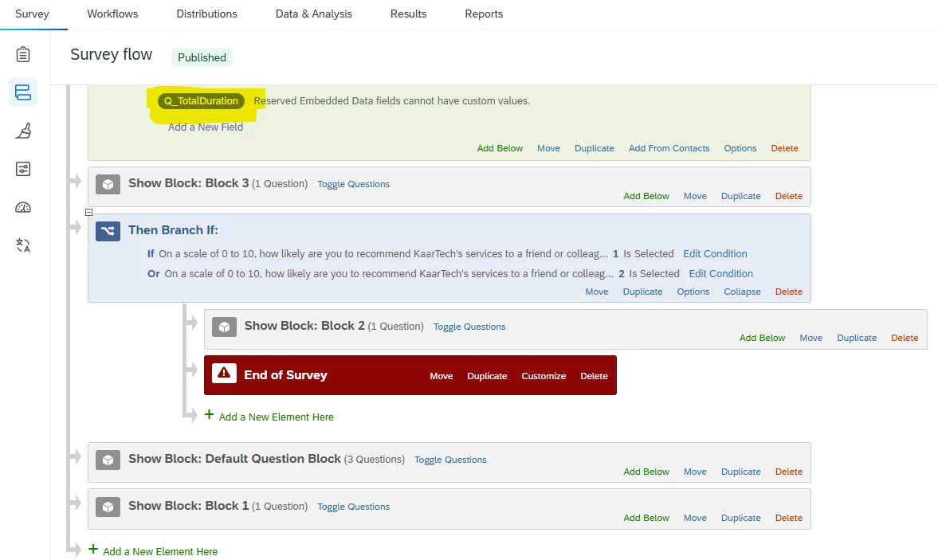This screenshot has height=560, width=938.
Task: Delete the Default Question Block
Action: [788, 472]
